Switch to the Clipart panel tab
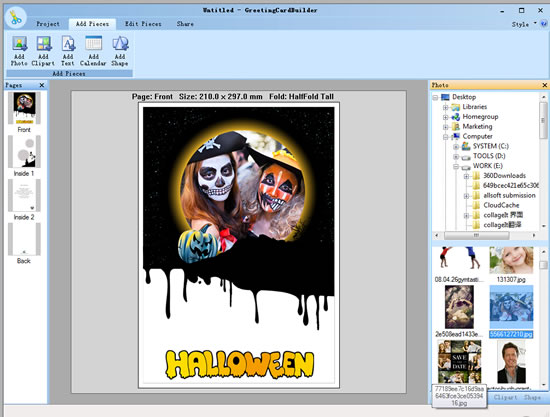550x417 pixels. [505, 397]
